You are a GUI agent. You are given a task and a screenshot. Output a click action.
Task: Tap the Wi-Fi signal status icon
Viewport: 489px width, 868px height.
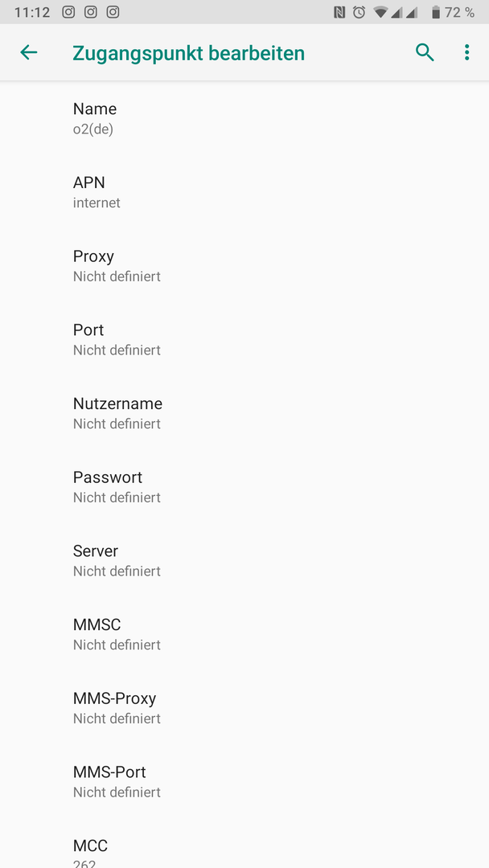click(380, 12)
